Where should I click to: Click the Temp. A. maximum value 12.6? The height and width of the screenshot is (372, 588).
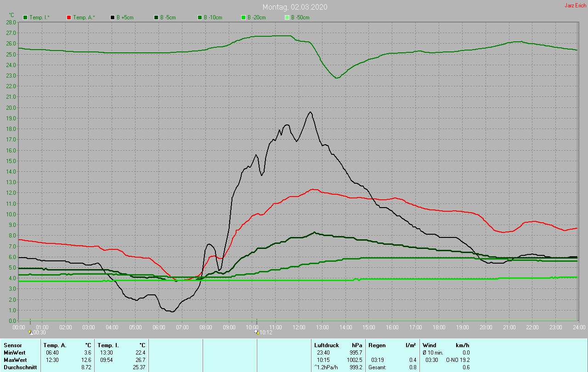86,360
